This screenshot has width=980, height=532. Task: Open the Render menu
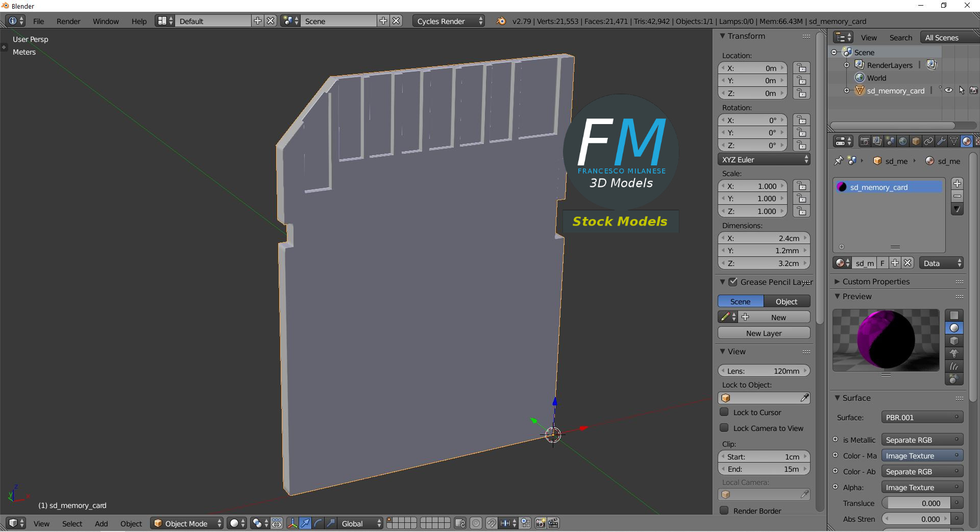[68, 21]
